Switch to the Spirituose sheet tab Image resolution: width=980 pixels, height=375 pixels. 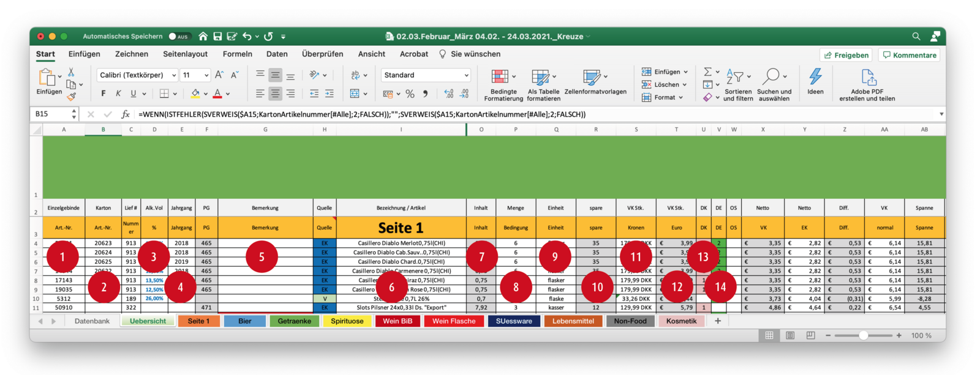tap(347, 321)
